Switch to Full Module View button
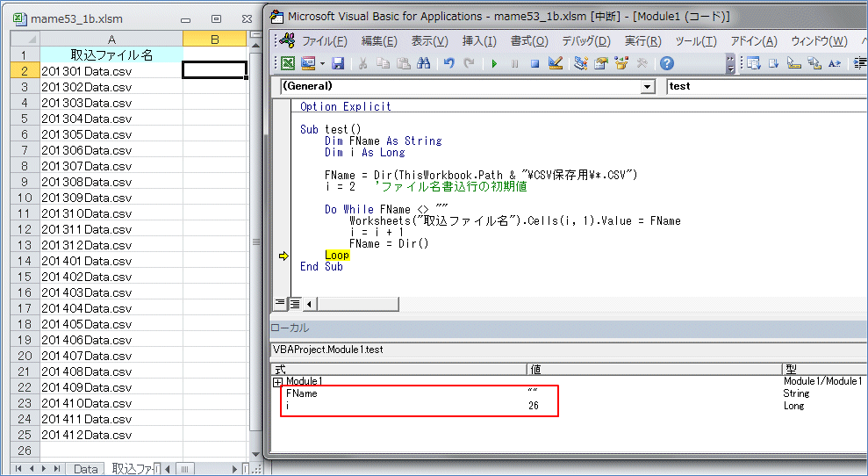The height and width of the screenshot is (476, 868). [x=295, y=304]
